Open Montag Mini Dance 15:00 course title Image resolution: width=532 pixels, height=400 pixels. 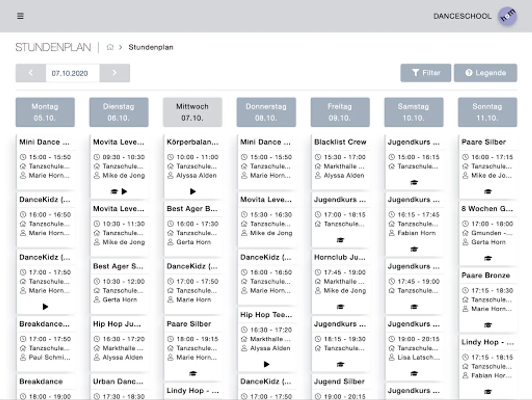pyautogui.click(x=44, y=142)
